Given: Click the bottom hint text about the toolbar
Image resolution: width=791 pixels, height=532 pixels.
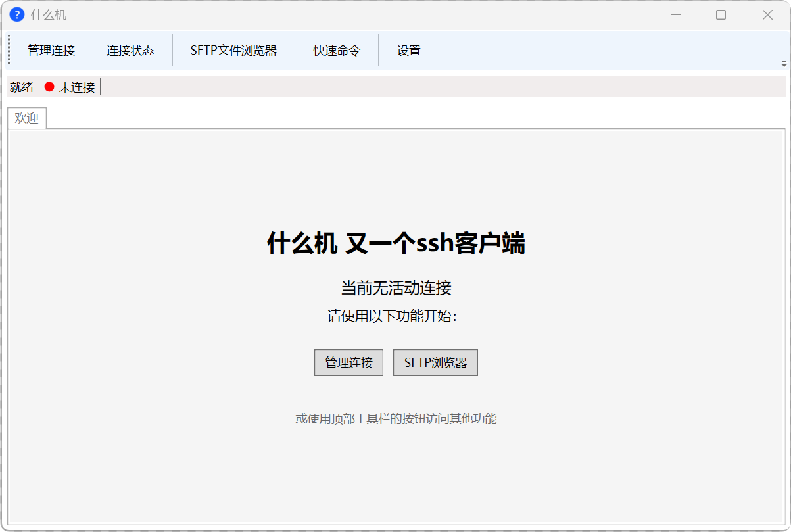Looking at the screenshot, I should [x=395, y=418].
